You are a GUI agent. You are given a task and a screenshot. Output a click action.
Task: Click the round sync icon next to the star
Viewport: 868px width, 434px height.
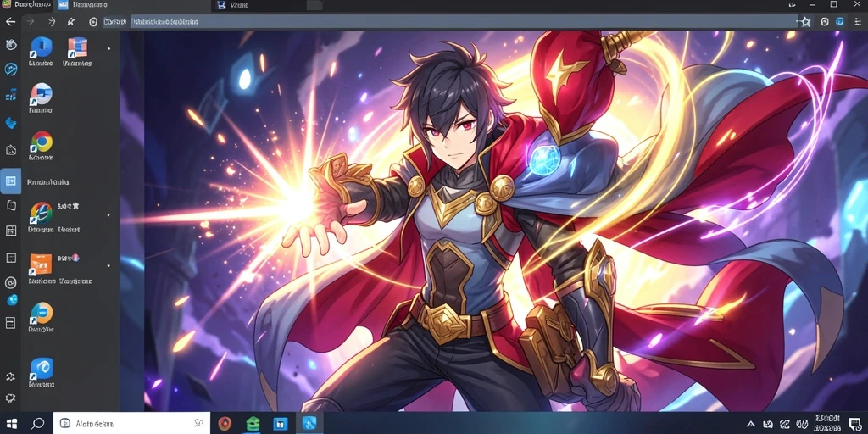pos(825,21)
